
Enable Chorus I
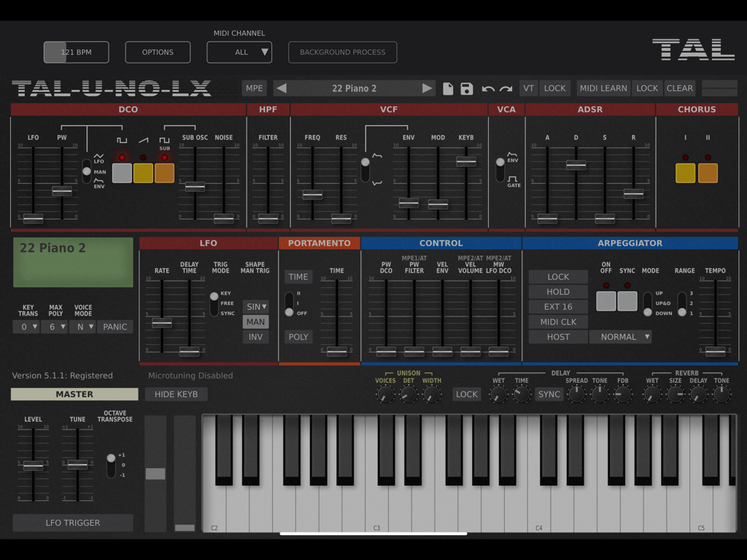point(686,173)
